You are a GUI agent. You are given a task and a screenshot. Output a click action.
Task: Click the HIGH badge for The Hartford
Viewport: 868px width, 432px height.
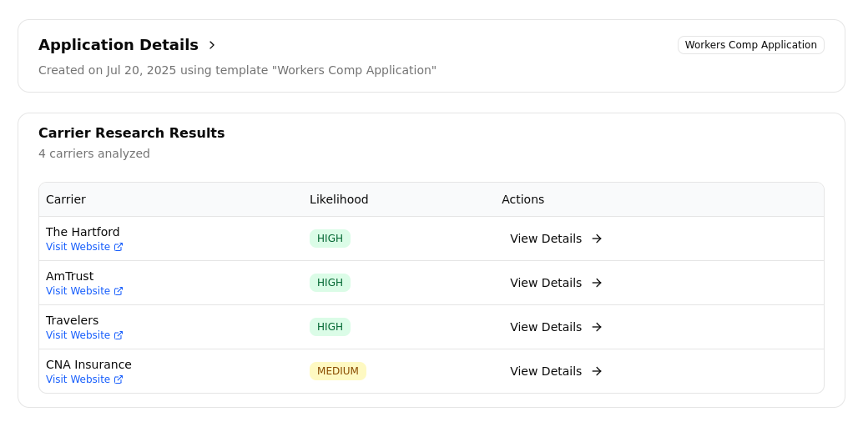tap(330, 239)
